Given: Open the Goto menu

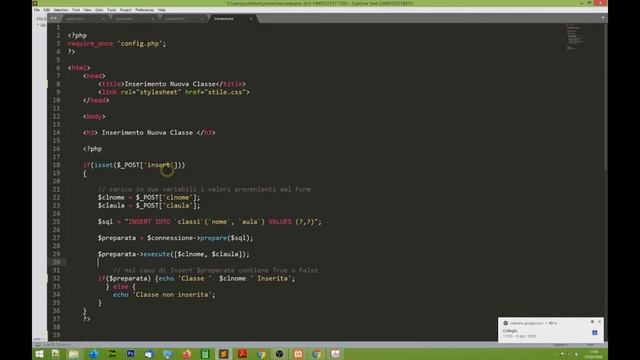Looking at the screenshot, I should tap(99, 10).
